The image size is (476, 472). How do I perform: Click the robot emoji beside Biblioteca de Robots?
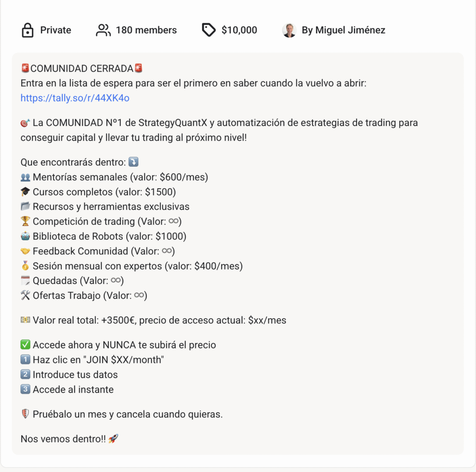click(26, 236)
